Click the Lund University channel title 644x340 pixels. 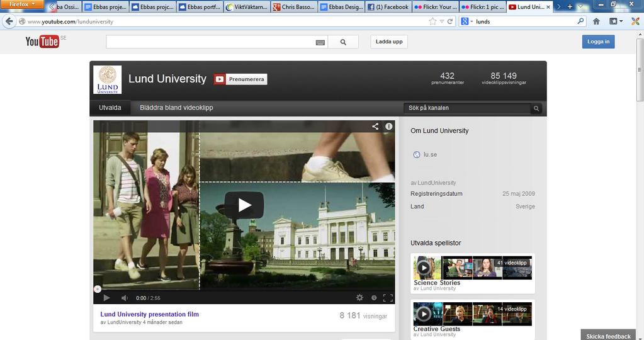pos(167,79)
